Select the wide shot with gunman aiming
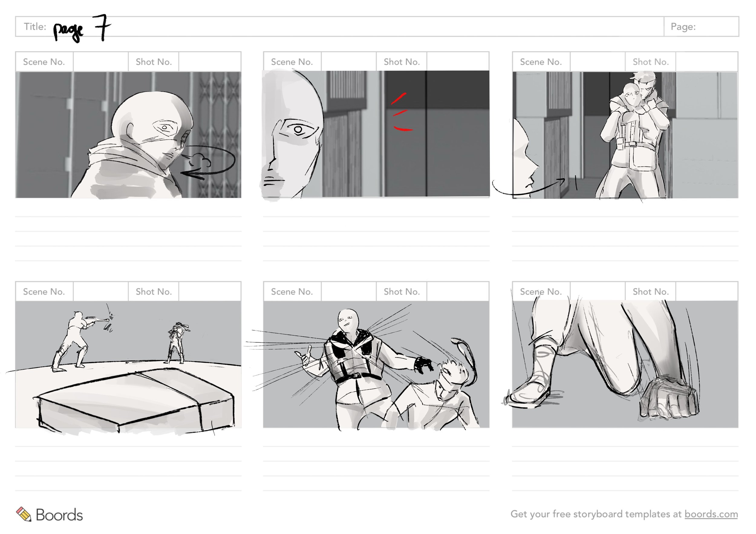 point(128,364)
